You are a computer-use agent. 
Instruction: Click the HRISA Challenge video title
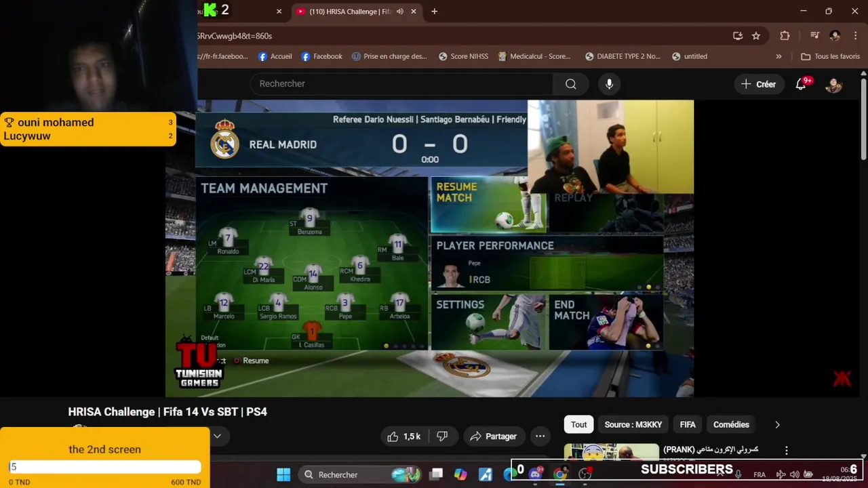pos(167,412)
